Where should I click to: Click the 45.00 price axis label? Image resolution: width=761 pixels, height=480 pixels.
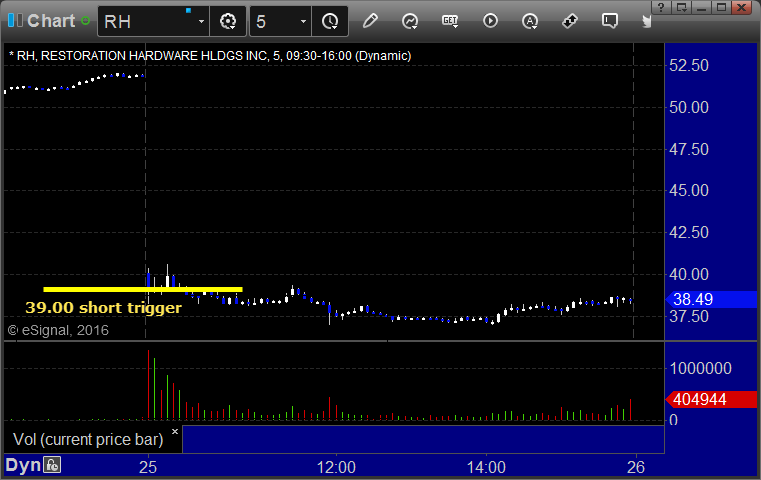point(689,190)
